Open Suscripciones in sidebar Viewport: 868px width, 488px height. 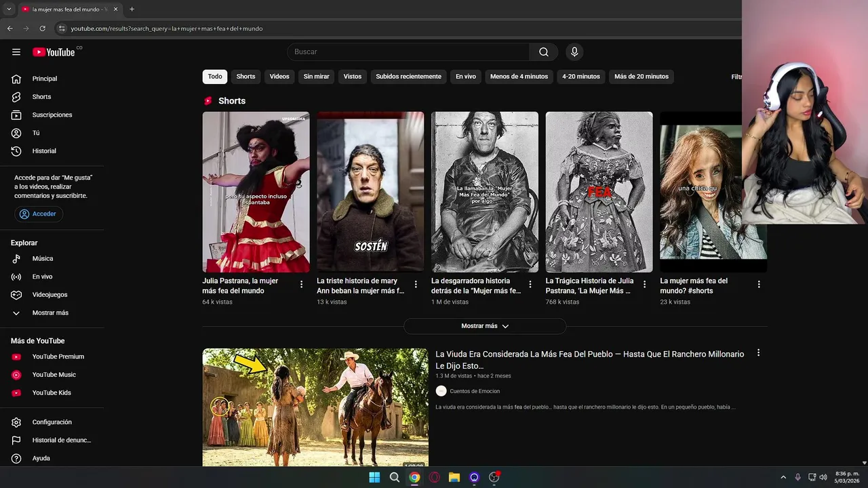tap(52, 115)
